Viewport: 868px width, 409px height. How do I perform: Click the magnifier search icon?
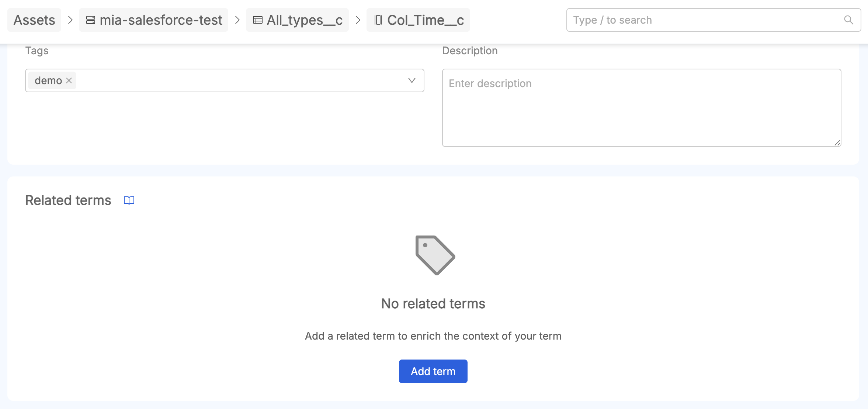pyautogui.click(x=848, y=20)
